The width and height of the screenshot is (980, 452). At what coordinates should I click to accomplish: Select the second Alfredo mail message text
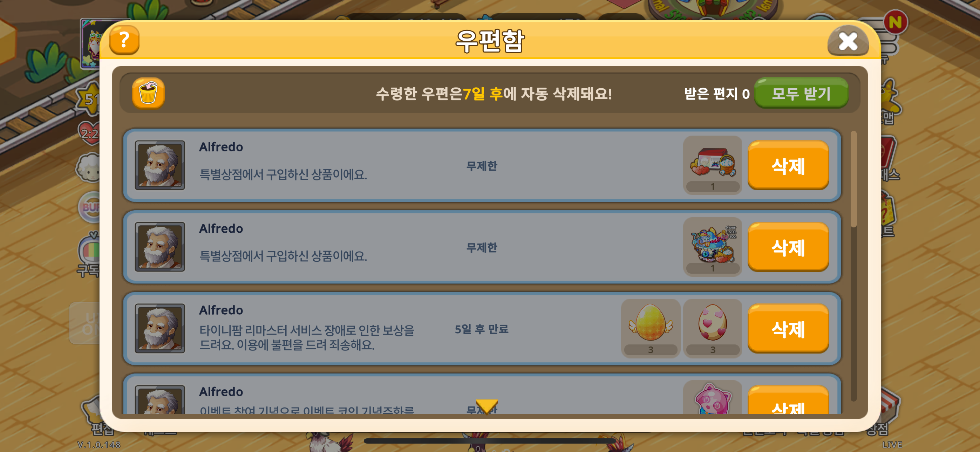click(x=283, y=256)
